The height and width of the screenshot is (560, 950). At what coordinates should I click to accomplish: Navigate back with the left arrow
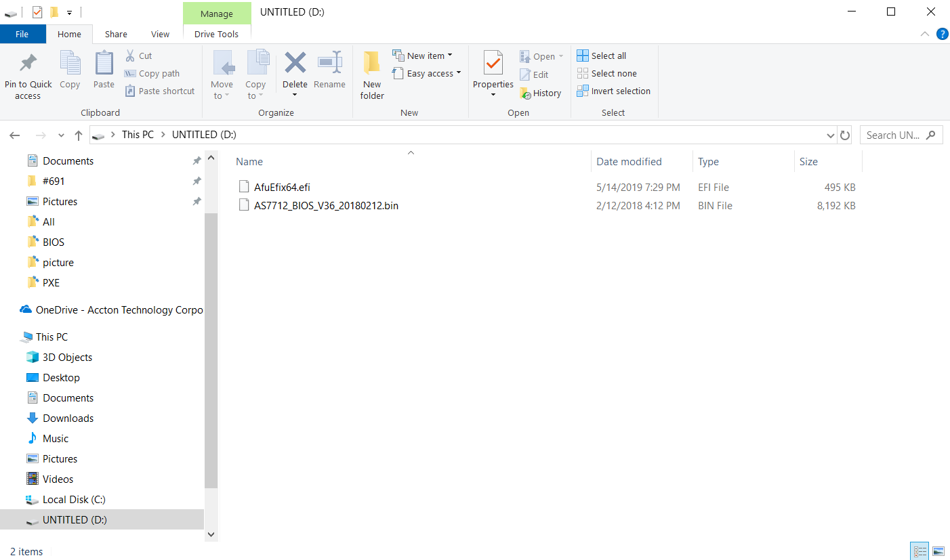click(15, 135)
